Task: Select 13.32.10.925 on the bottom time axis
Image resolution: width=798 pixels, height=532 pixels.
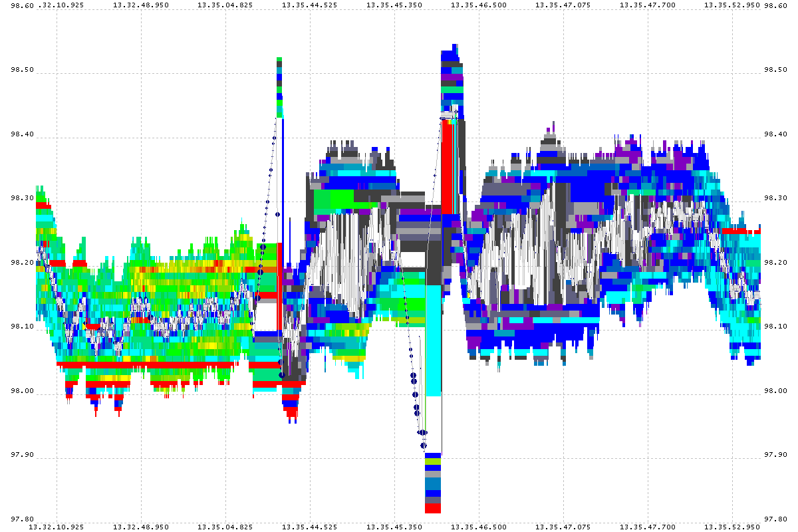Action: 57,527
